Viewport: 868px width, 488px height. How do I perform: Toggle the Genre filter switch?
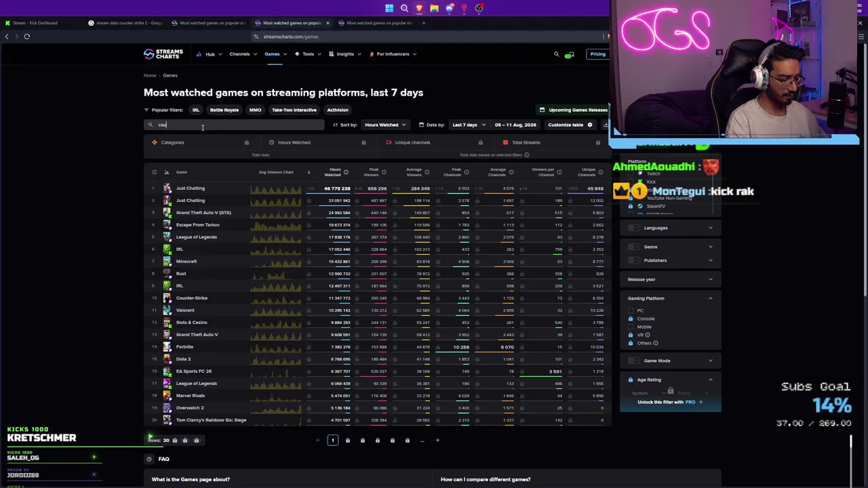(635, 247)
